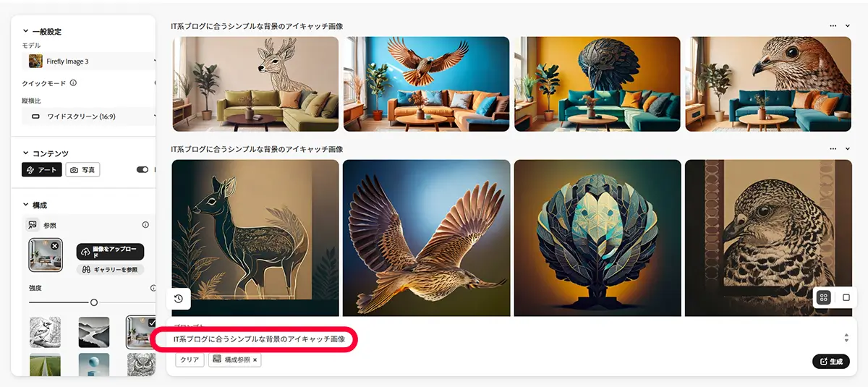The image size is (868, 387).
Task: Open the generation history clock icon
Action: point(179,299)
